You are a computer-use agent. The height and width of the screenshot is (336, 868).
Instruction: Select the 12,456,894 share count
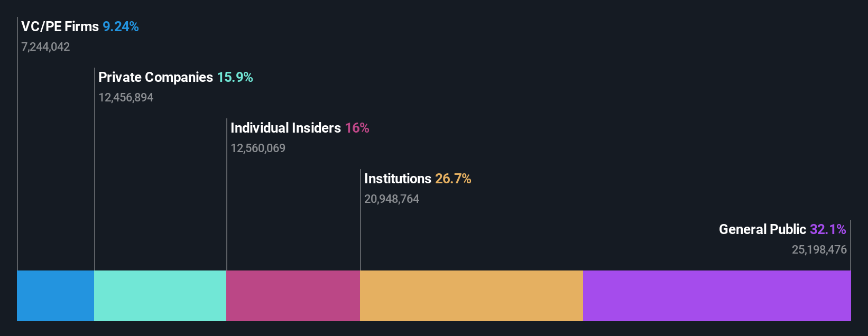(126, 98)
